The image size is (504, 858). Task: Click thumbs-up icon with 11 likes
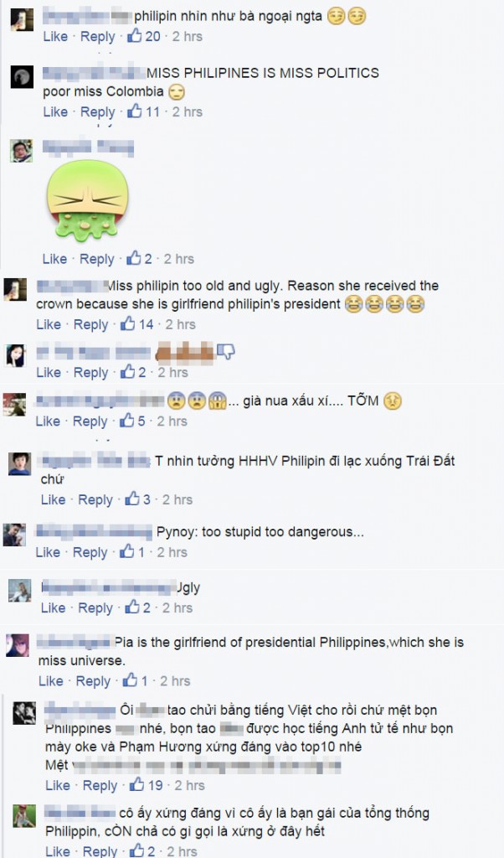pyautogui.click(x=135, y=111)
